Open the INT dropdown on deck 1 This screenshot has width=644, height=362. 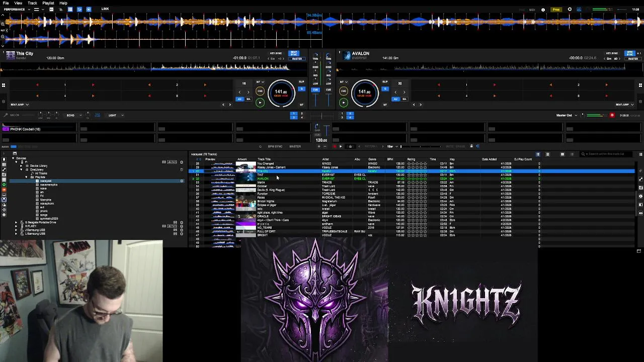pyautogui.click(x=260, y=82)
